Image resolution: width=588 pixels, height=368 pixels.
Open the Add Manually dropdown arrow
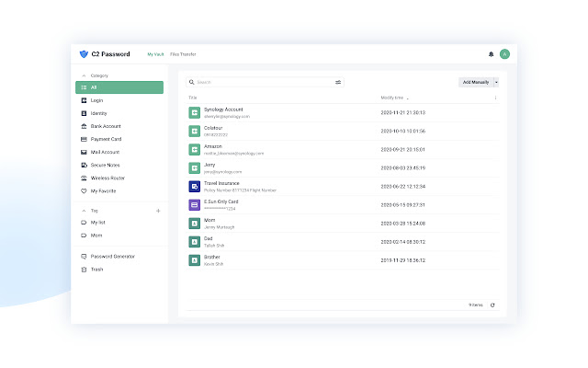click(496, 82)
